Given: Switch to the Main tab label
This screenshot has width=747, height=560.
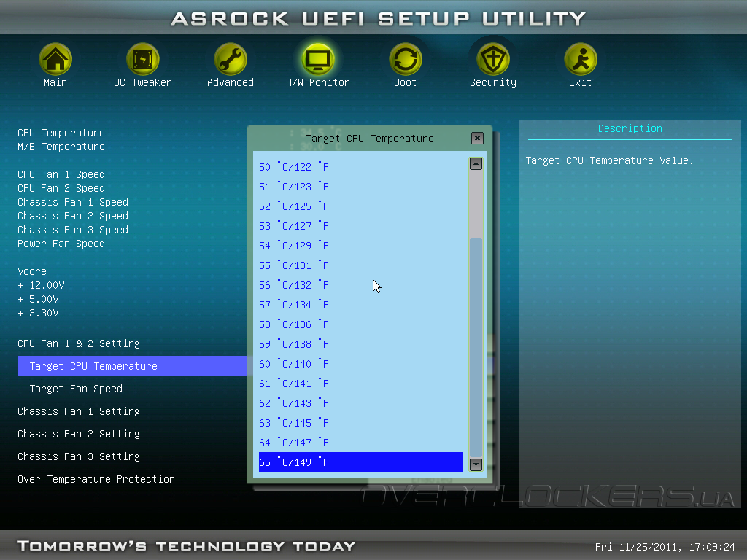Looking at the screenshot, I should click(55, 82).
